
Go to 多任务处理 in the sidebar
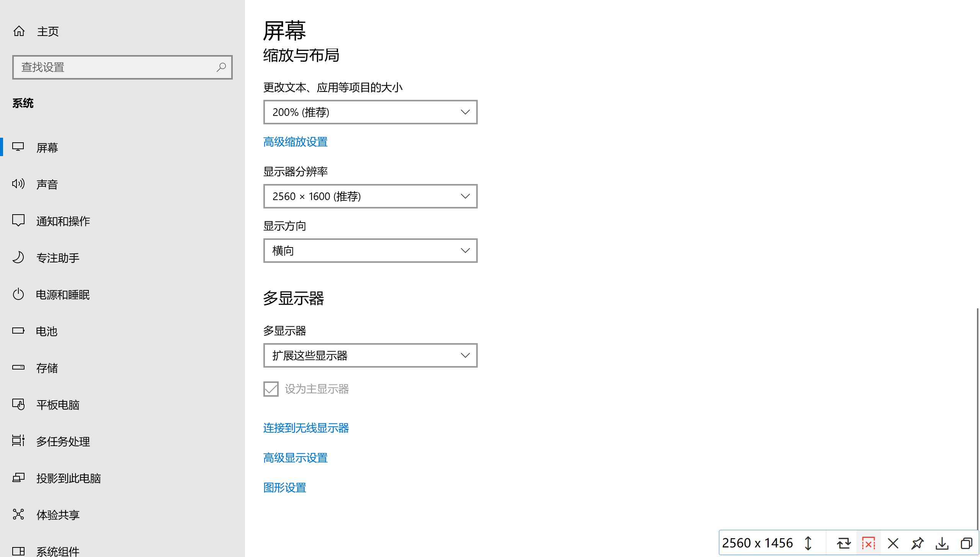pyautogui.click(x=63, y=441)
